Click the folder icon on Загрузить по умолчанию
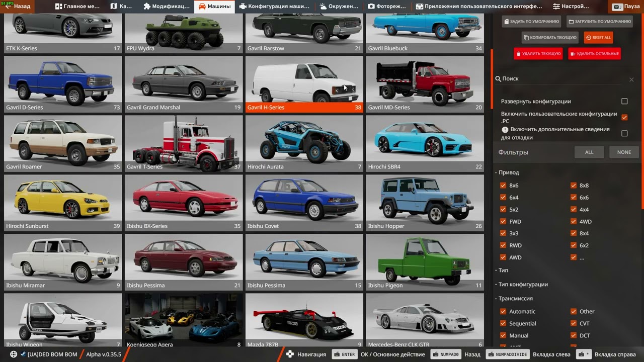Viewport: 644px width, 362px height. click(x=571, y=22)
